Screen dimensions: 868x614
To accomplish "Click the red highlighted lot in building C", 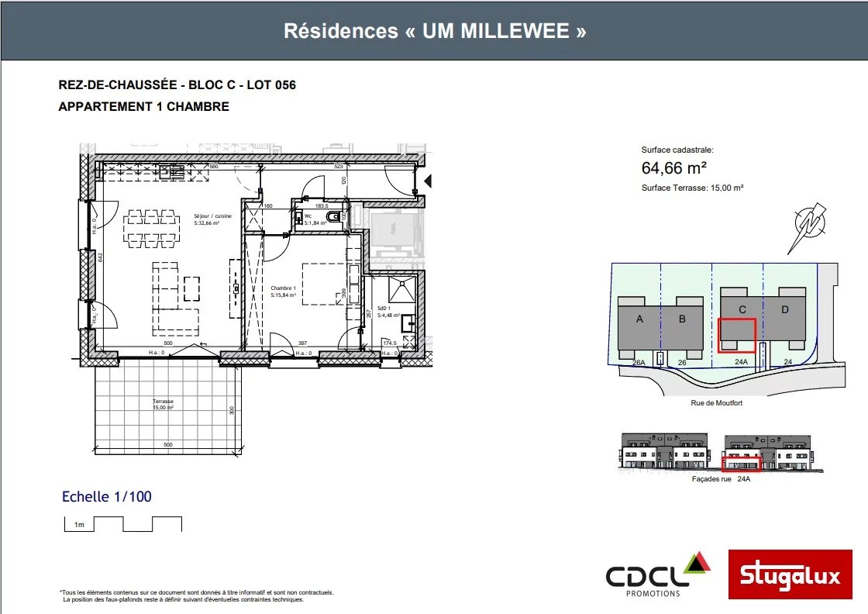I will pyautogui.click(x=736, y=335).
